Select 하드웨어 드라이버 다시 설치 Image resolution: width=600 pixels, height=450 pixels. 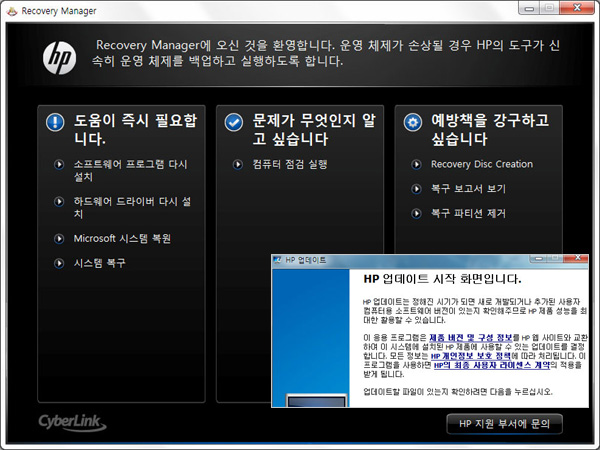point(132,207)
